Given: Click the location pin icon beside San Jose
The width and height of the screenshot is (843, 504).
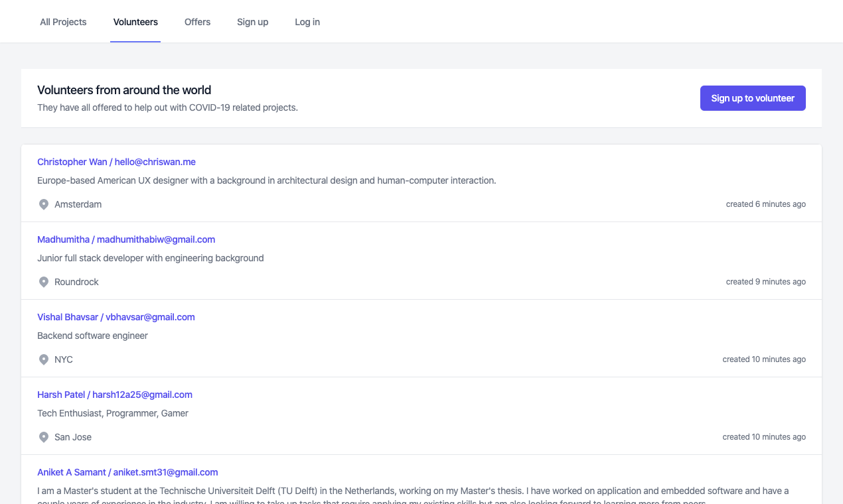Looking at the screenshot, I should 44,437.
